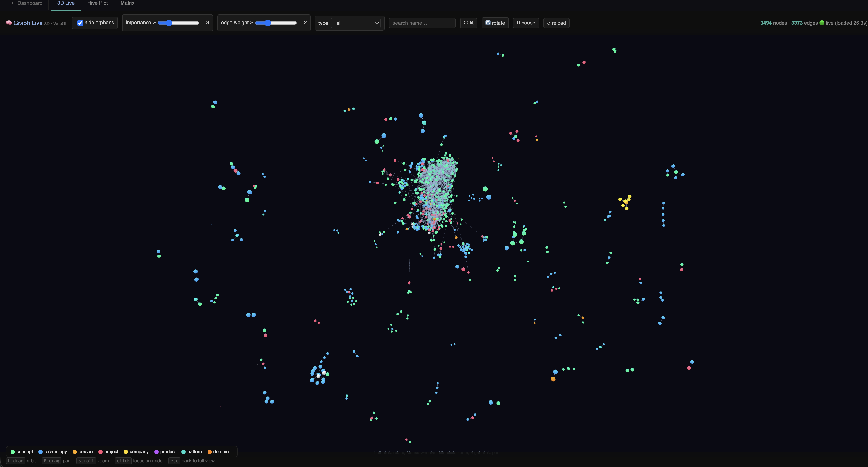Click the person legend orange dot
The height and width of the screenshot is (467, 868).
(75, 452)
